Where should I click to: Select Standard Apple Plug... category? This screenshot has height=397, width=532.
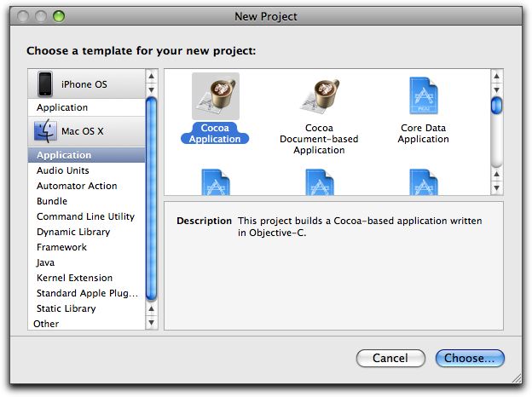click(87, 293)
